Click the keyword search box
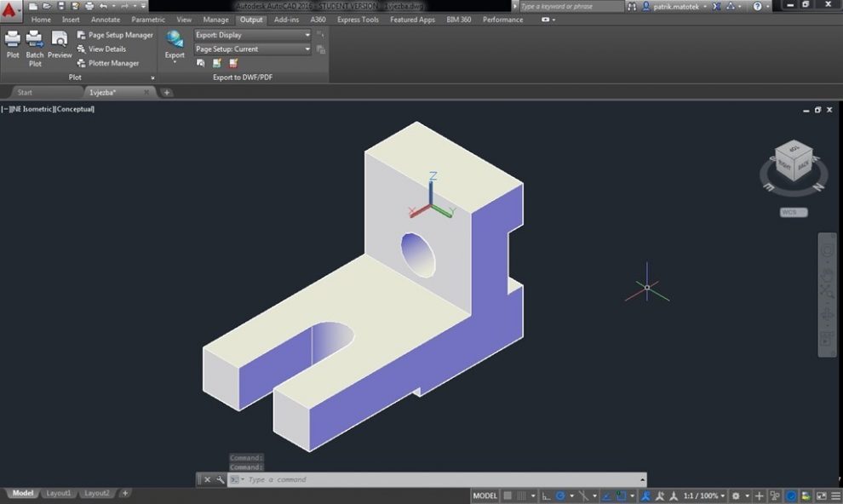The height and width of the screenshot is (504, 843). click(571, 6)
